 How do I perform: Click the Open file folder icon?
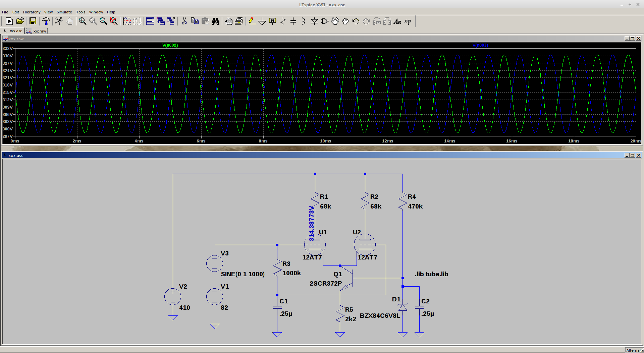[20, 21]
